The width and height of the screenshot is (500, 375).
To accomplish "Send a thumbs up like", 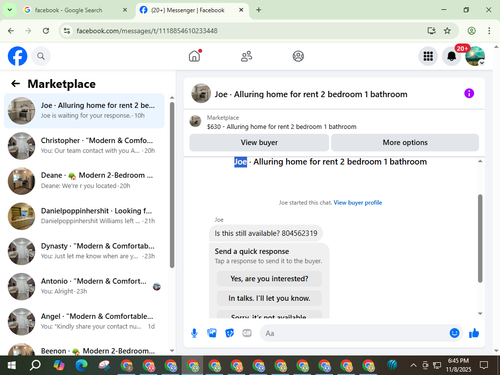I will 474,333.
